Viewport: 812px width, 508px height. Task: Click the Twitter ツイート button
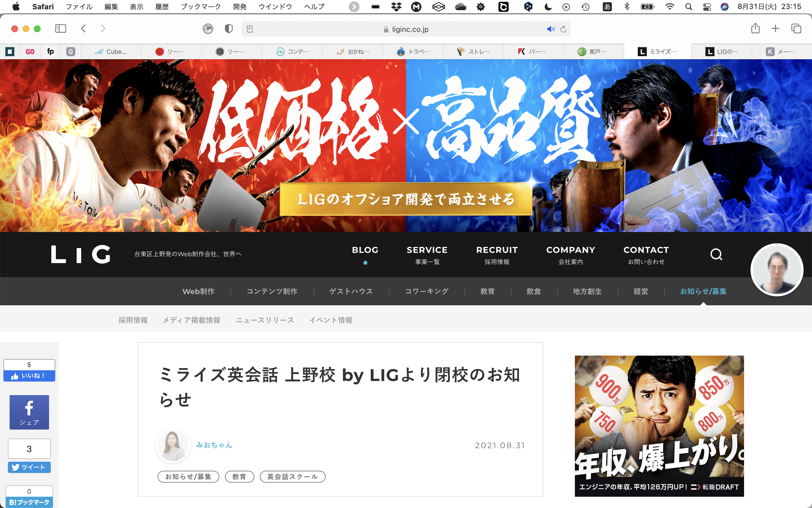coord(29,467)
